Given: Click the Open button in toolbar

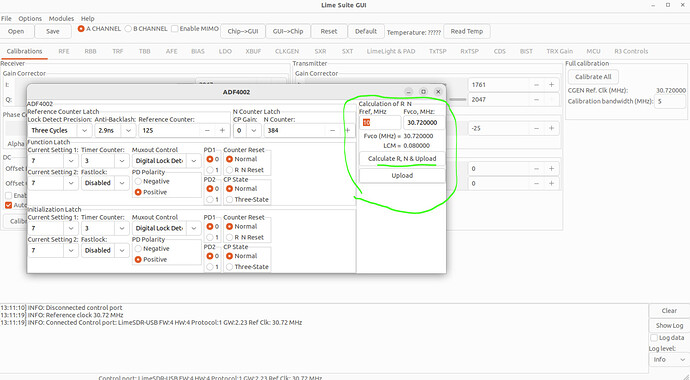Looking at the screenshot, I should point(16,31).
